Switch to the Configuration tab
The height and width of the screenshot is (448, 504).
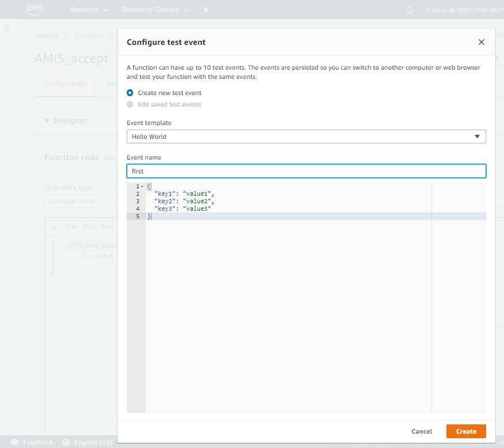coord(66,84)
